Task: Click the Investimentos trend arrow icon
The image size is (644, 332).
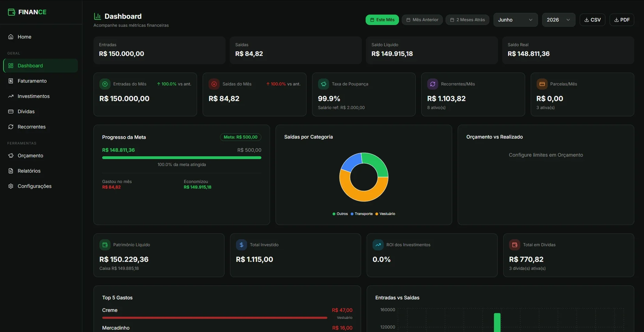Action: [11, 96]
